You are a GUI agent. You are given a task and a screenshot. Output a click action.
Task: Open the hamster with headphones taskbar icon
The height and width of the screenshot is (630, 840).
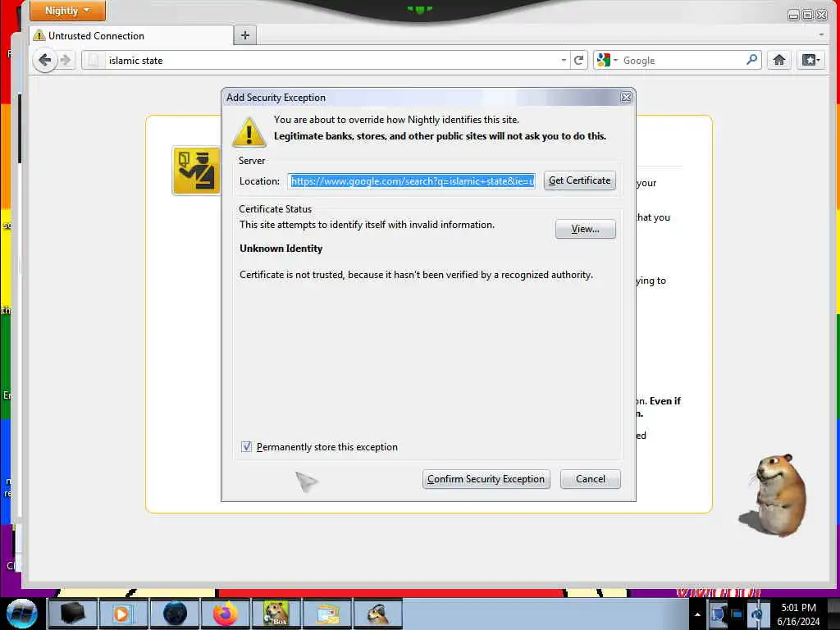tap(377, 614)
